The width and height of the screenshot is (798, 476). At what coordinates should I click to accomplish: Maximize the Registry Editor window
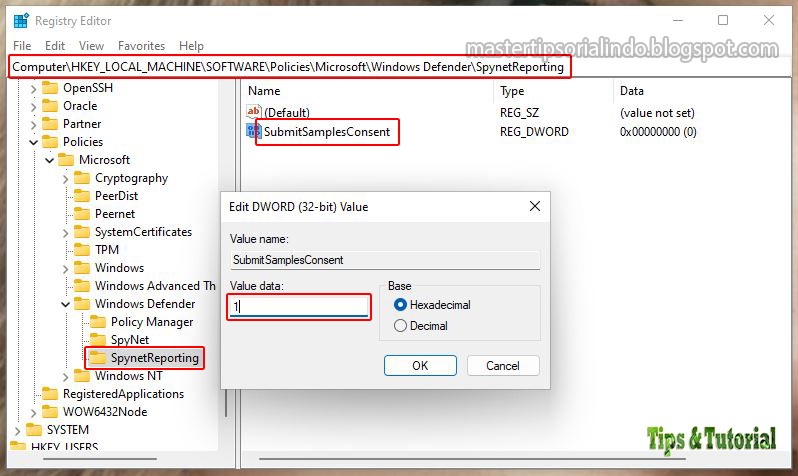click(x=723, y=20)
